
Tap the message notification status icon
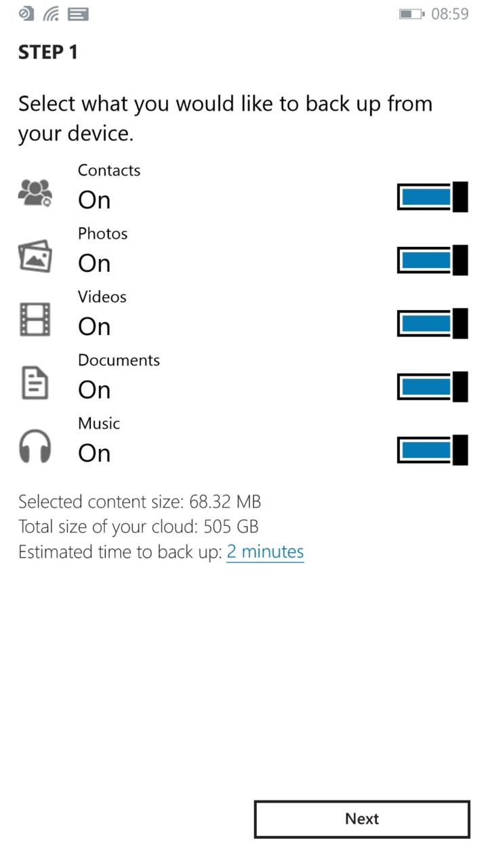pos(79,14)
